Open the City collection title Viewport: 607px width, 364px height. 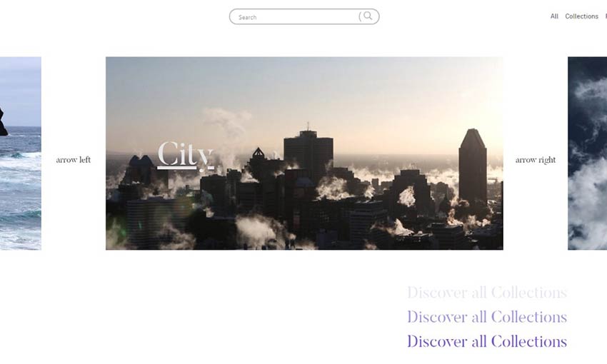[185, 154]
